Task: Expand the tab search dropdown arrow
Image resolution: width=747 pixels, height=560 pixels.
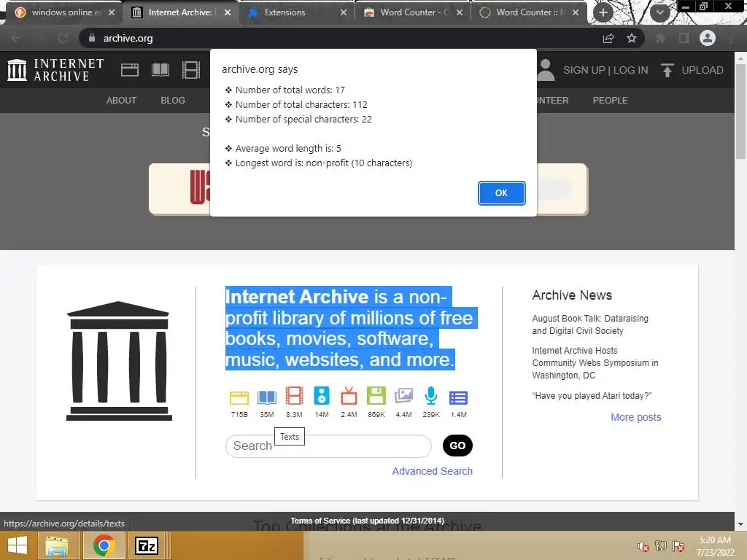Action: tap(659, 12)
